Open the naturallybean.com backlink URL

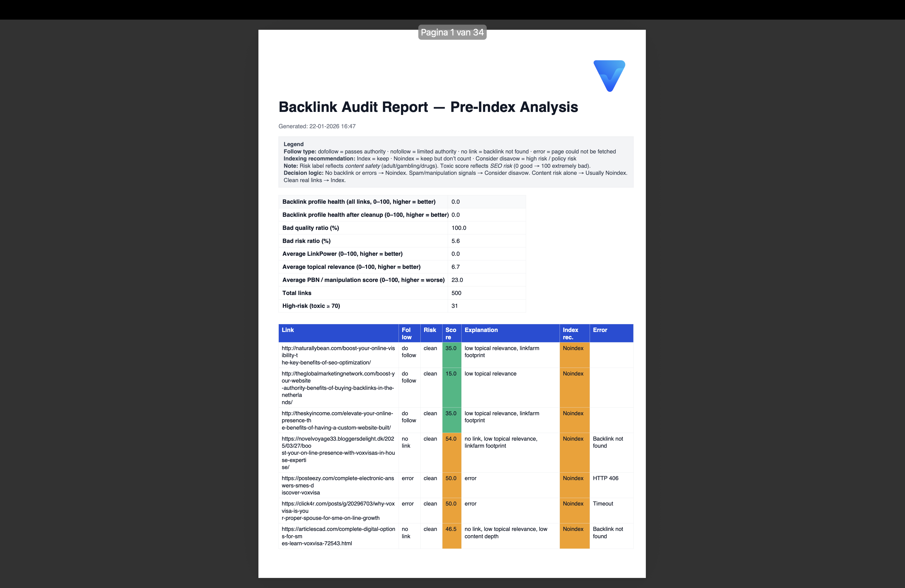(338, 348)
